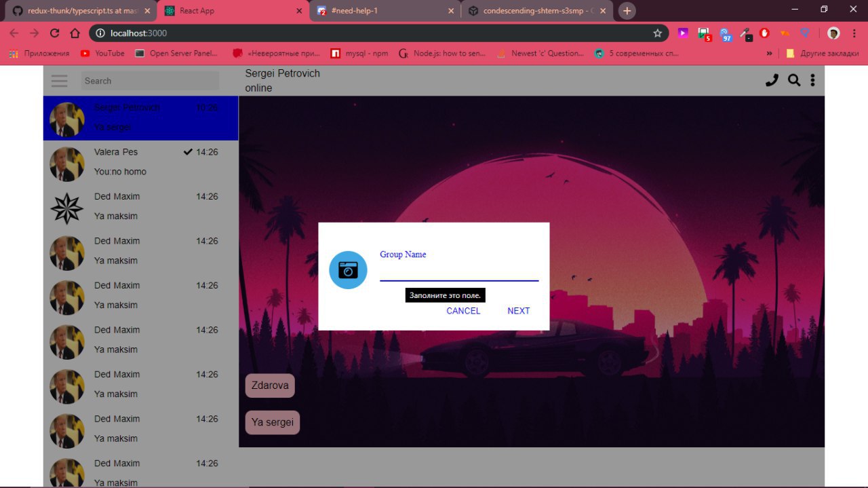Open a new browser tab

pyautogui.click(x=627, y=11)
